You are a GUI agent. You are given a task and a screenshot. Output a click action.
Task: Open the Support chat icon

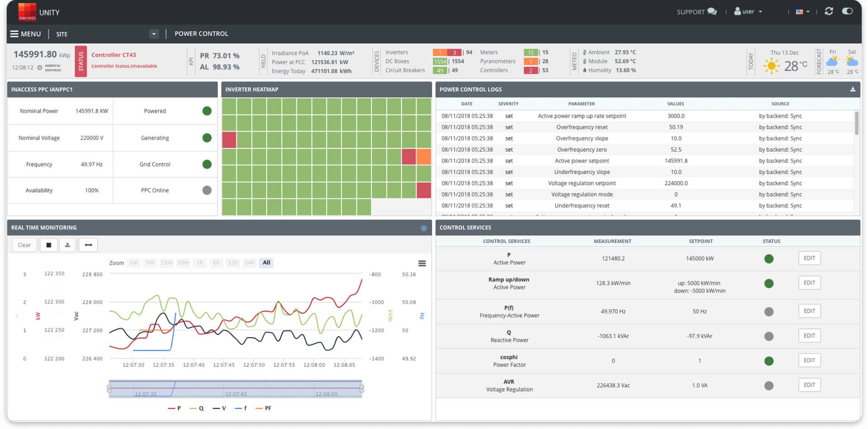pyautogui.click(x=712, y=12)
